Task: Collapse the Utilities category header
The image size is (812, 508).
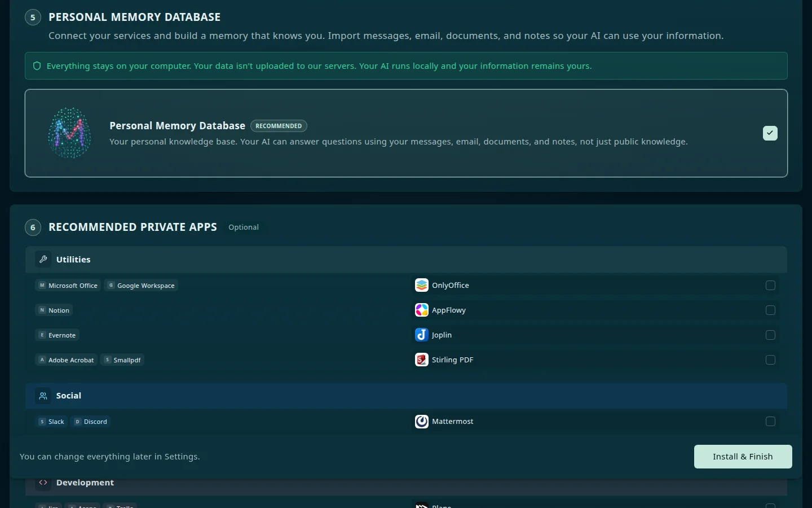Action: coord(406,260)
